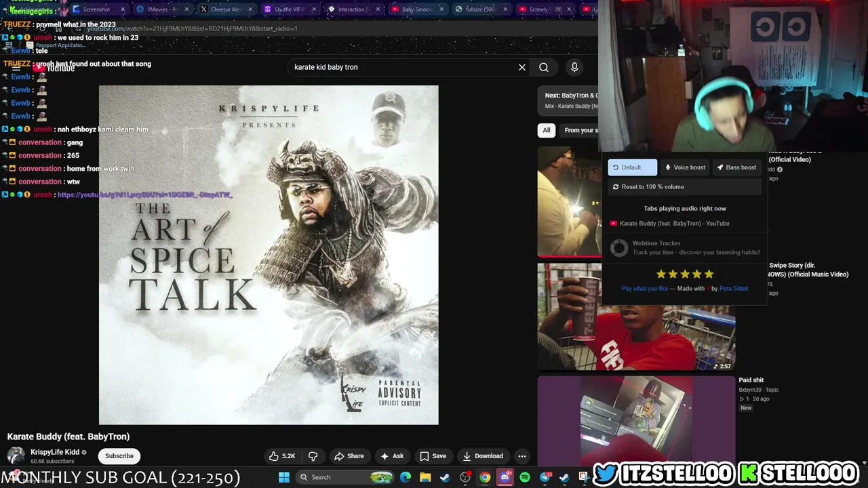
Task: Select the Default volume booster preset
Action: [632, 167]
